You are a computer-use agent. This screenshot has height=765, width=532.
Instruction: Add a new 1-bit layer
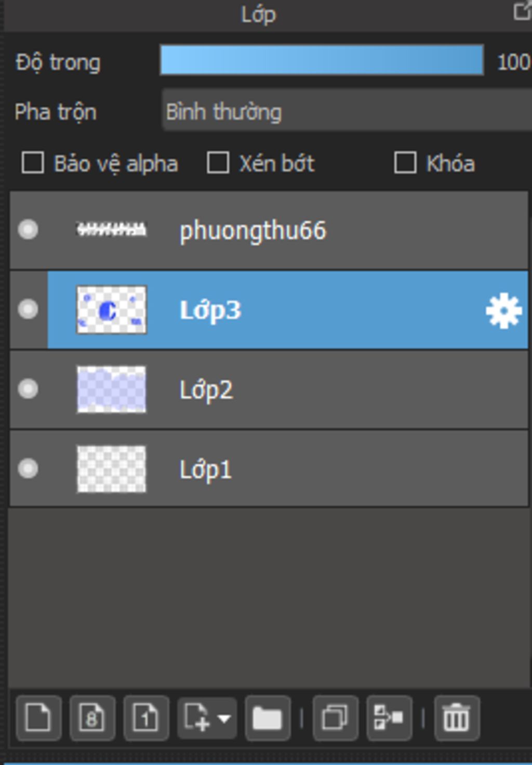[146, 718]
